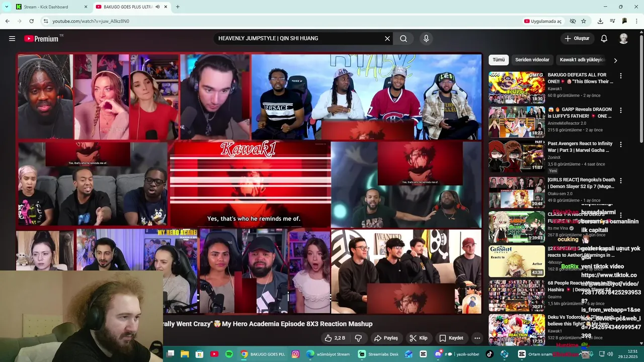644x362 pixels.
Task: Open Instagram from the taskbar
Action: (x=295, y=354)
